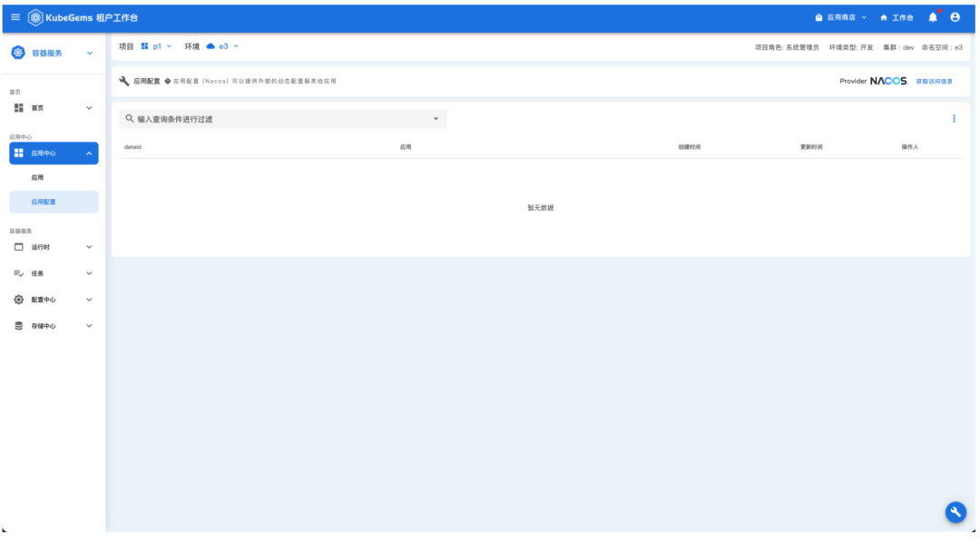
Task: Expand the 任务 sidebar section
Action: tap(89, 273)
